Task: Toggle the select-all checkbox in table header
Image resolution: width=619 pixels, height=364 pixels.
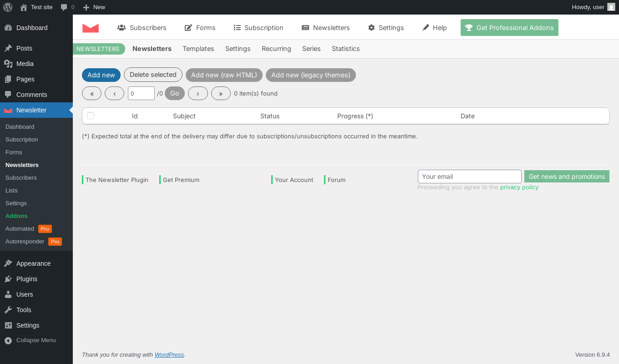Action: (x=91, y=116)
